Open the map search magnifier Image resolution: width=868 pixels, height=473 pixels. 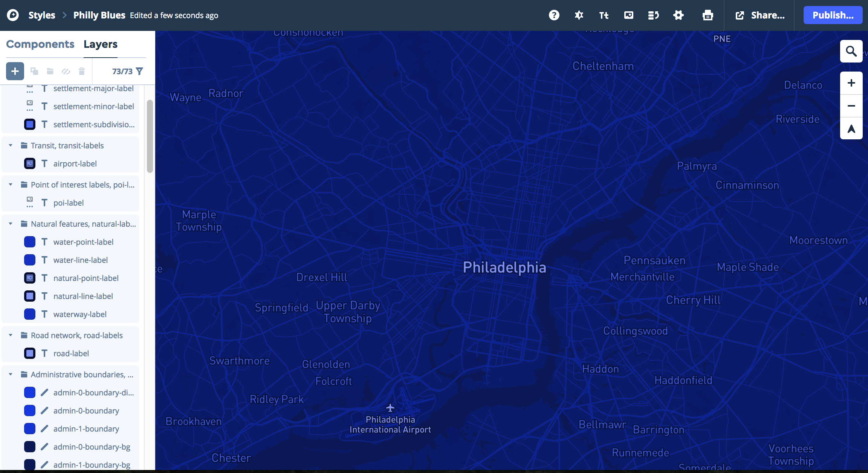coord(851,51)
